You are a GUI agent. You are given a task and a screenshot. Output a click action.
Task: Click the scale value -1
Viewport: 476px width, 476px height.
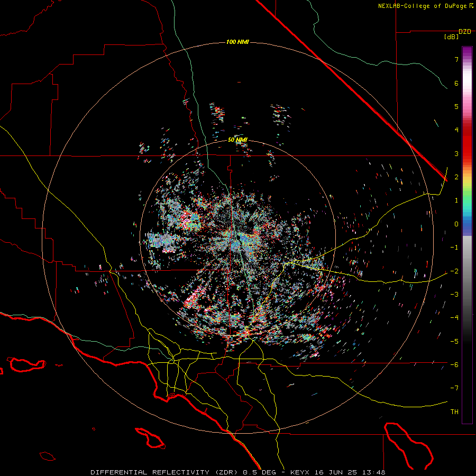454,248
